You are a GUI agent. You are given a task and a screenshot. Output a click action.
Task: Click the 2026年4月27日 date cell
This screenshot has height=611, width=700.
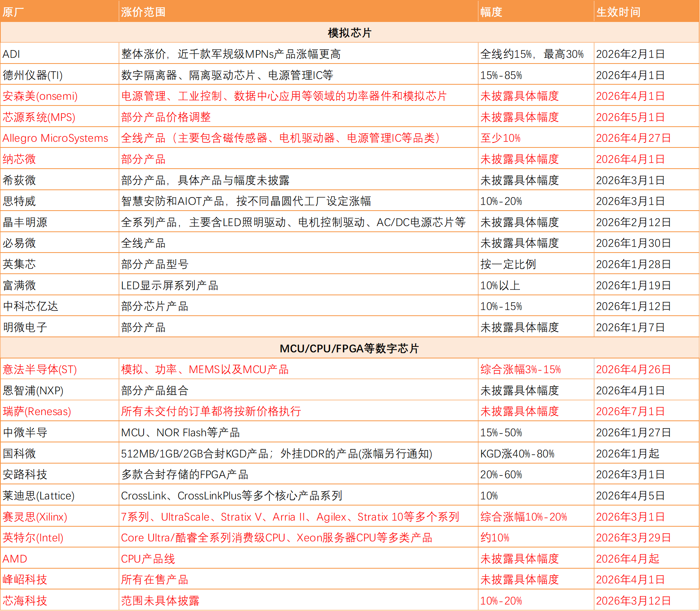pyautogui.click(x=633, y=138)
